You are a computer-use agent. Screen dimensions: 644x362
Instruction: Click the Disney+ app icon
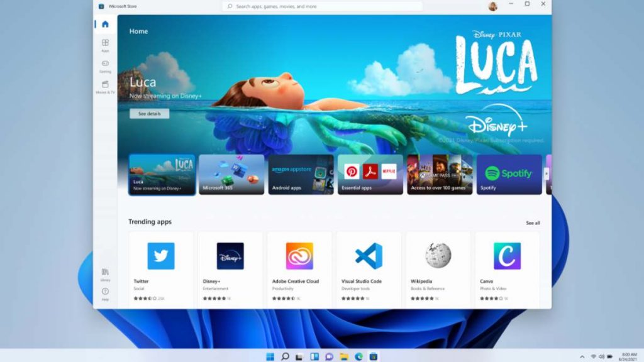230,256
